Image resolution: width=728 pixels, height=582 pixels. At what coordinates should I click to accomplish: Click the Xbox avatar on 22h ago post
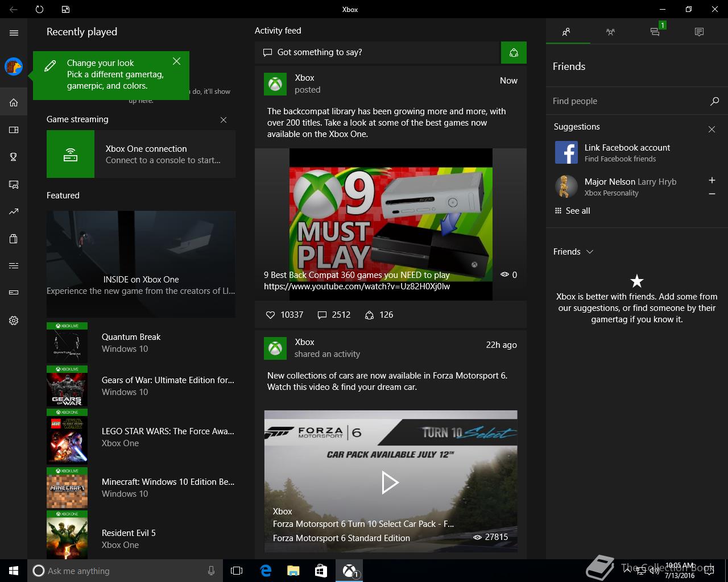275,348
